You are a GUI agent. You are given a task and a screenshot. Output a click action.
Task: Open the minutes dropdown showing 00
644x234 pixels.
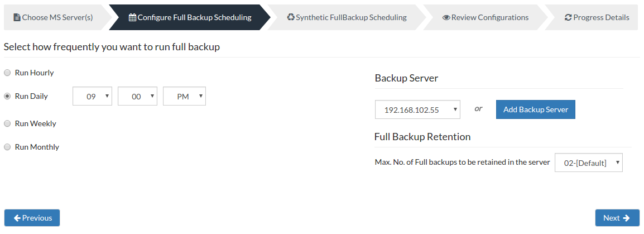(138, 96)
